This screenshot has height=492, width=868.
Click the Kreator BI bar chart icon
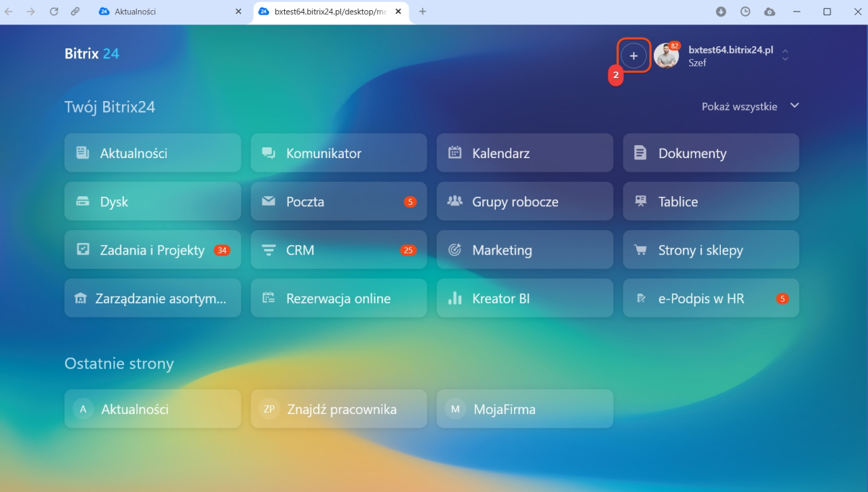click(455, 298)
